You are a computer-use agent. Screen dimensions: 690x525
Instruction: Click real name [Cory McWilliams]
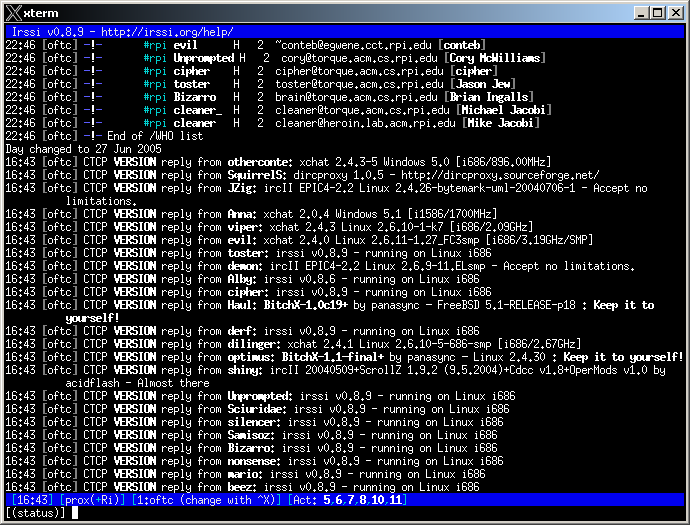point(495,58)
